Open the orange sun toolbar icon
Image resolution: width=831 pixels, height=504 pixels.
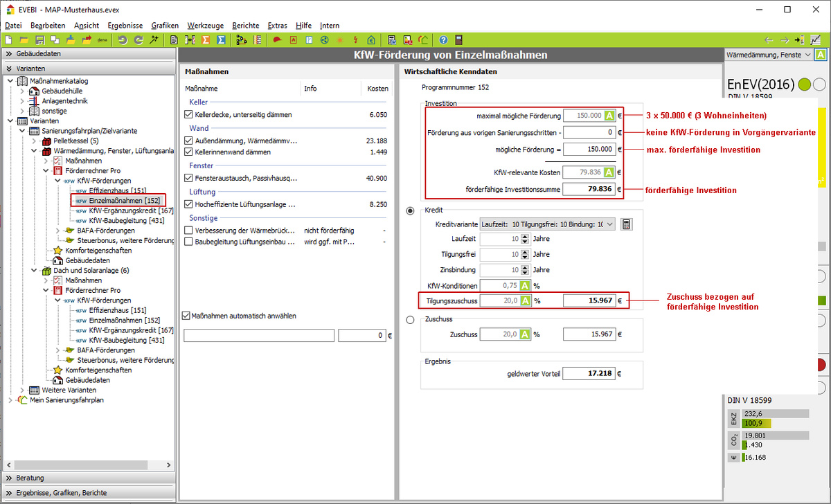340,39
